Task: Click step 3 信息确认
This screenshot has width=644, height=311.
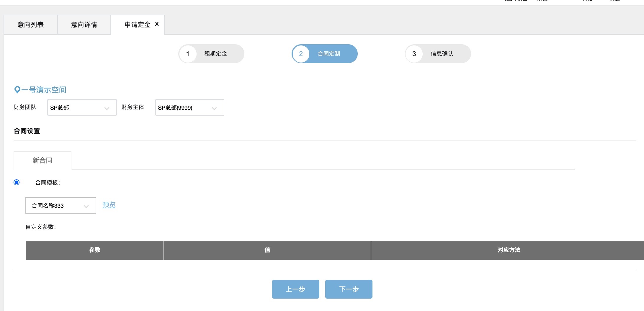Action: click(x=438, y=54)
